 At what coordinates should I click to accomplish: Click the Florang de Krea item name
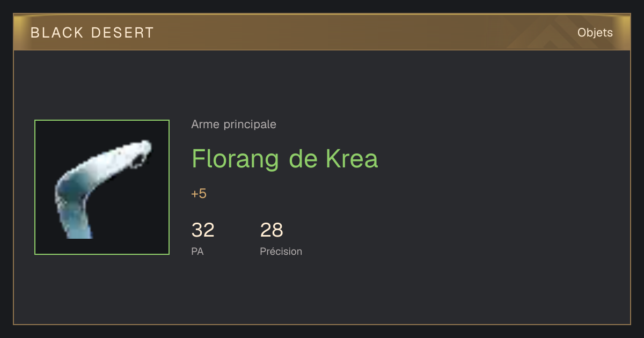click(x=285, y=159)
